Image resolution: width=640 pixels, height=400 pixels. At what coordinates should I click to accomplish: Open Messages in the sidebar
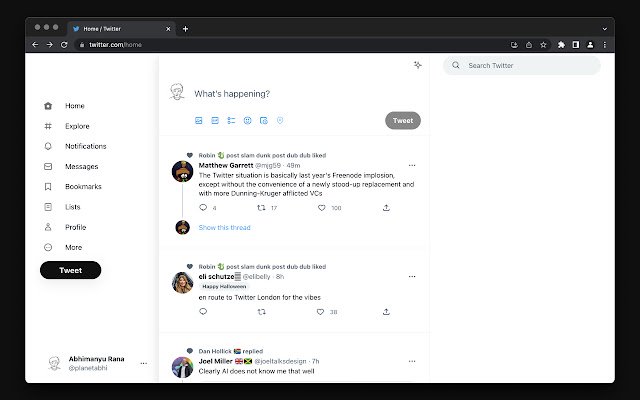pos(71,167)
